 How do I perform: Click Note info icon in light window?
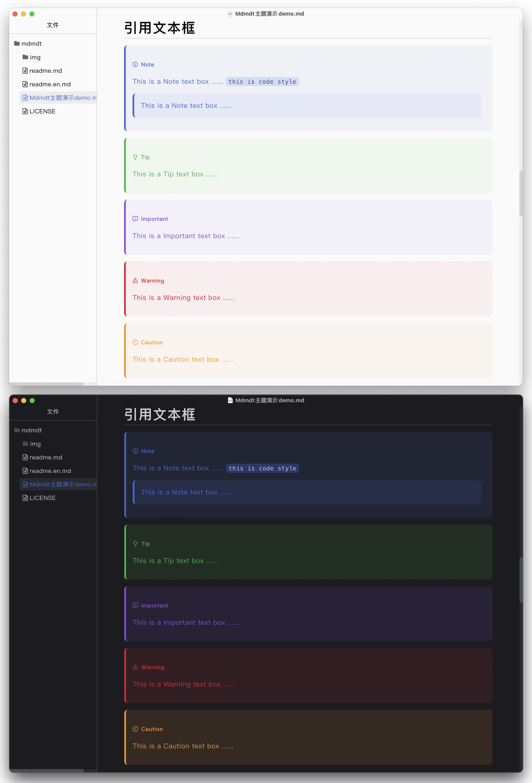pos(135,64)
